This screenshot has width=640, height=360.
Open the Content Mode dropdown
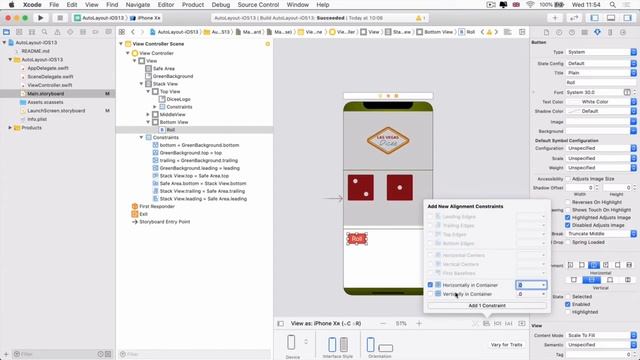pos(601,336)
